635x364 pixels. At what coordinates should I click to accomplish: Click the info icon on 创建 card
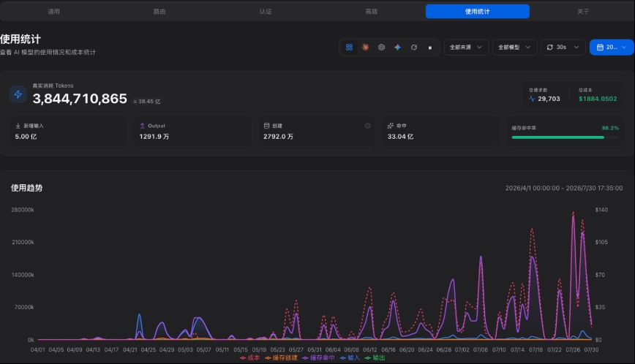click(368, 126)
